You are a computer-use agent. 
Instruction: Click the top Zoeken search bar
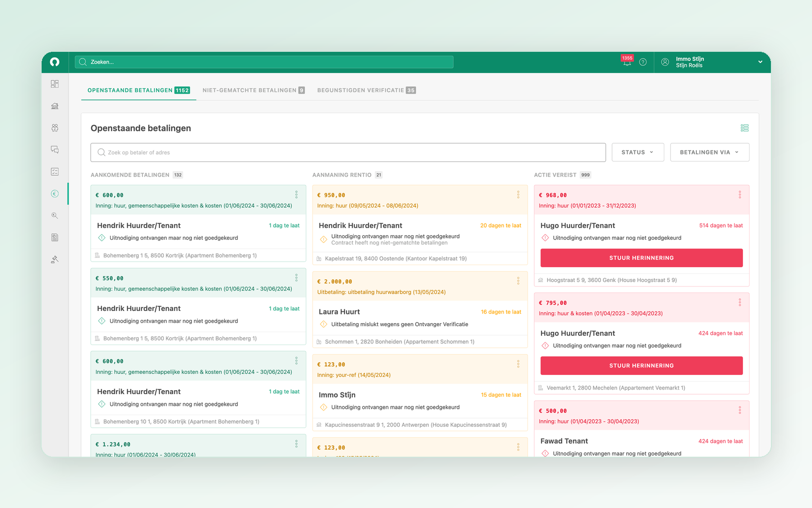point(264,62)
